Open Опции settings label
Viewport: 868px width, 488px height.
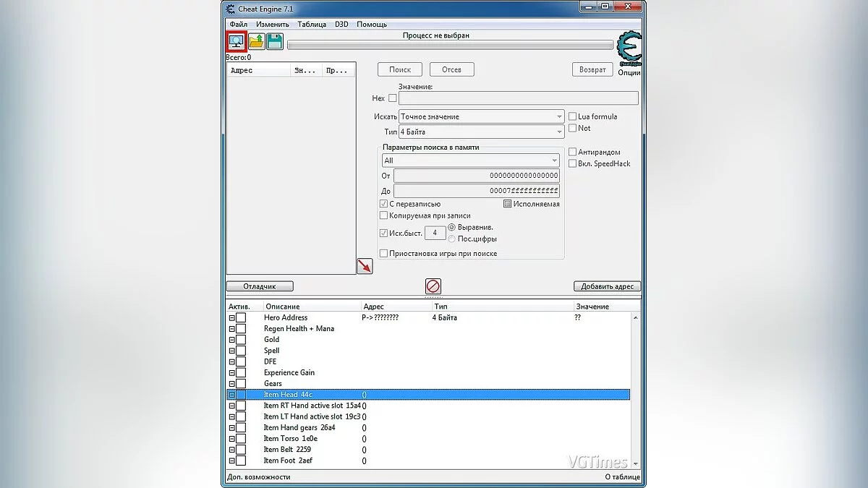[629, 72]
